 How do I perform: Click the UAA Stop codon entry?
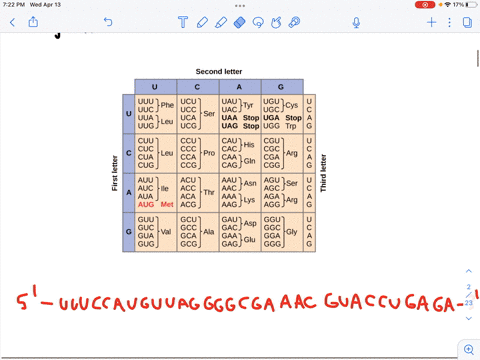(x=240, y=118)
